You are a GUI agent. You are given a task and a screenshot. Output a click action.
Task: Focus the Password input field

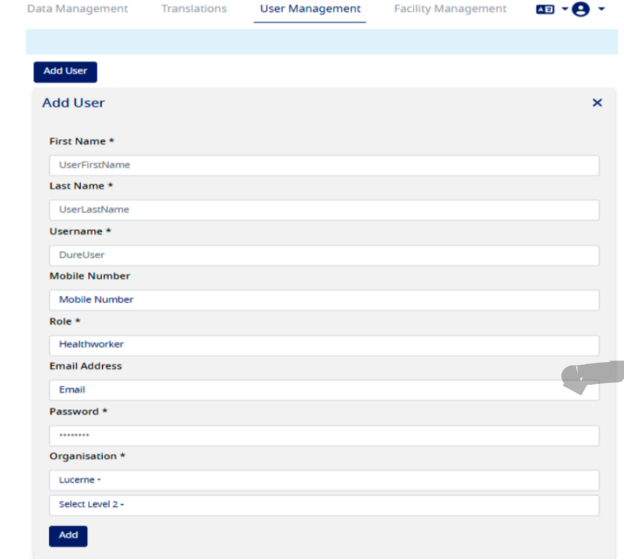(324, 435)
